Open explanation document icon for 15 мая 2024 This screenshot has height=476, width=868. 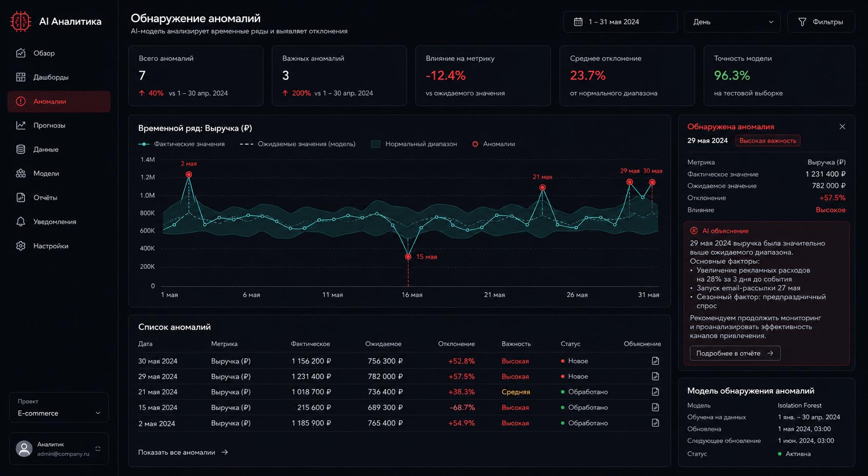[655, 407]
